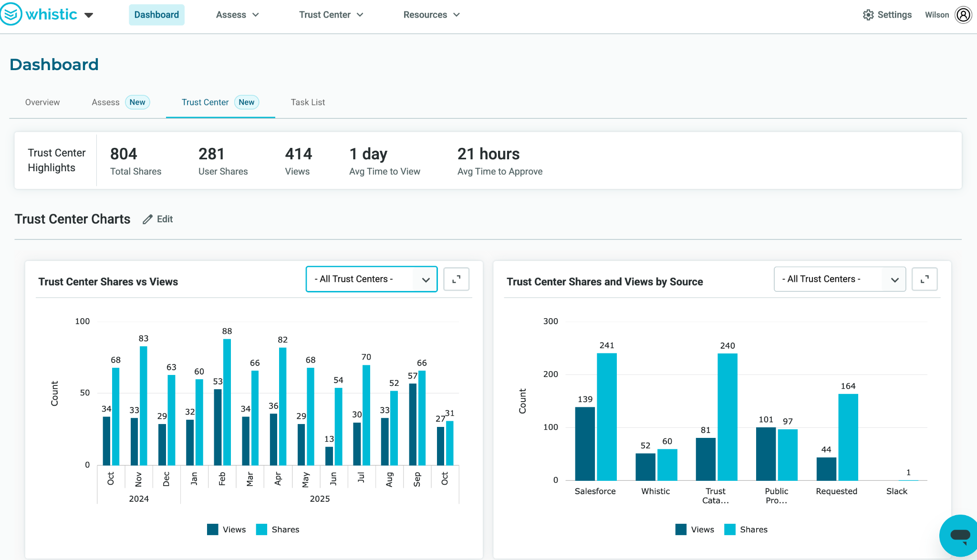Expand the Shares and Views by Source chart fullscreen

point(925,279)
